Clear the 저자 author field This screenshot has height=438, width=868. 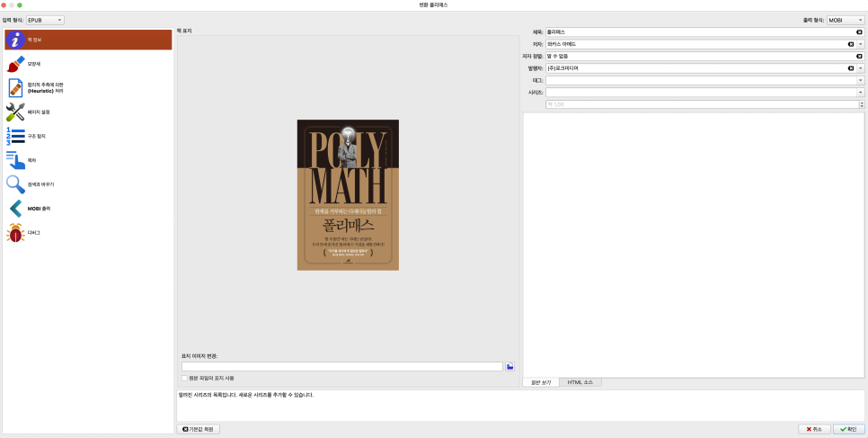click(x=850, y=44)
